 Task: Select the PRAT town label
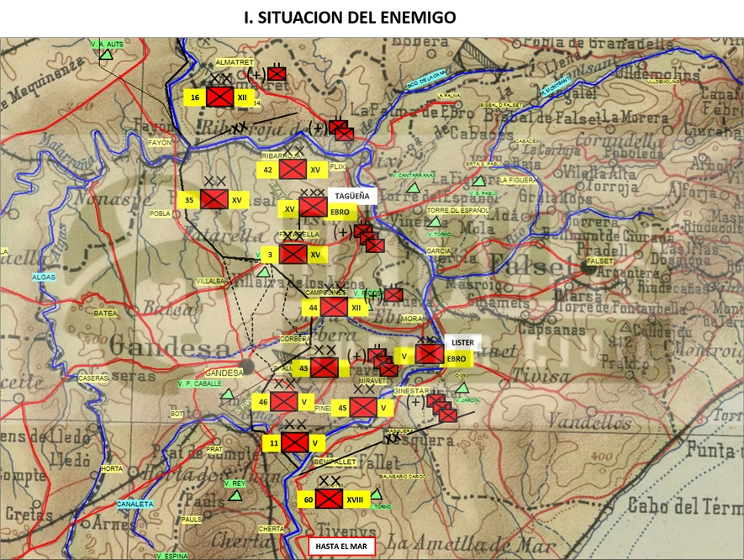tap(214, 449)
